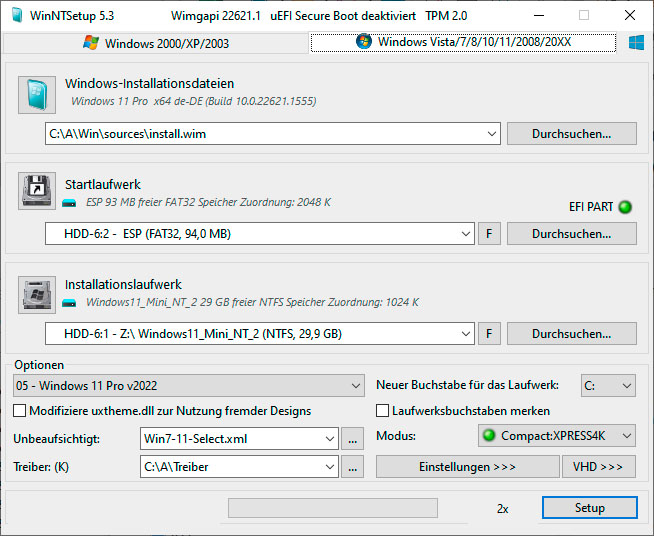Screen dimensions: 654x536
Task: Open Einstellungen >>> settings button
Action: pos(467,467)
